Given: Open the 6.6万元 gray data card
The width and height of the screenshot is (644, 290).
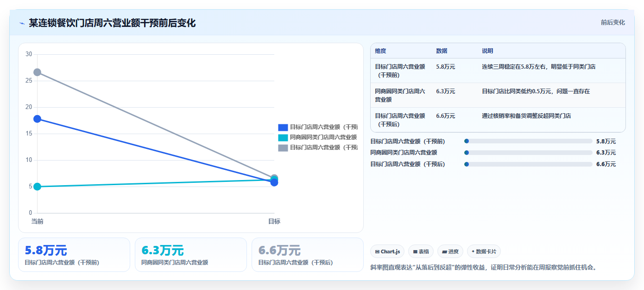Looking at the screenshot, I should tap(308, 255).
